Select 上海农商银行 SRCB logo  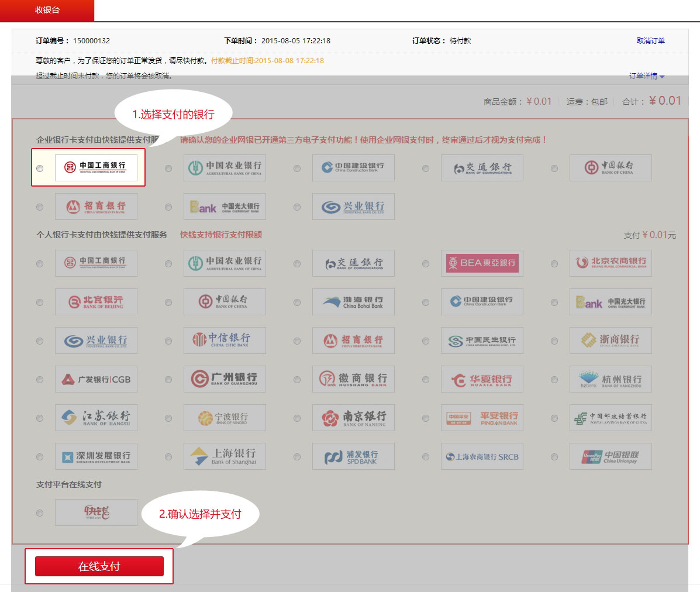tap(482, 456)
